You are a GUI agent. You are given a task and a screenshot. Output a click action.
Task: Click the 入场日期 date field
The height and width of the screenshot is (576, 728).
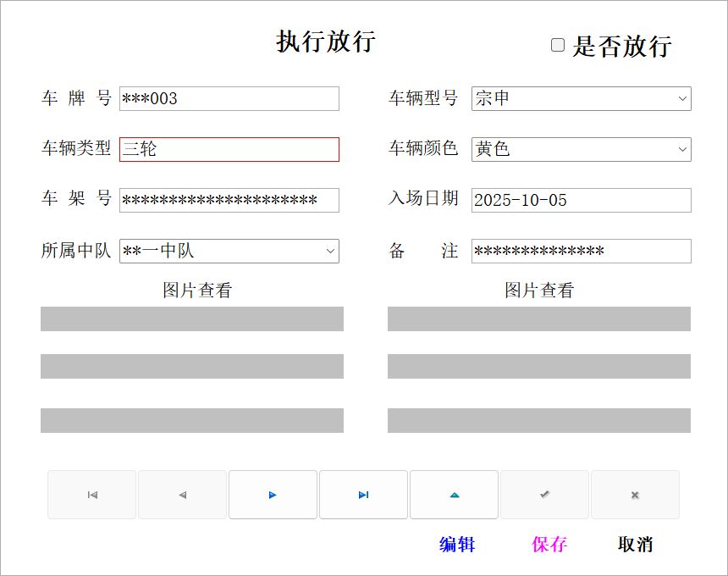pos(582,200)
